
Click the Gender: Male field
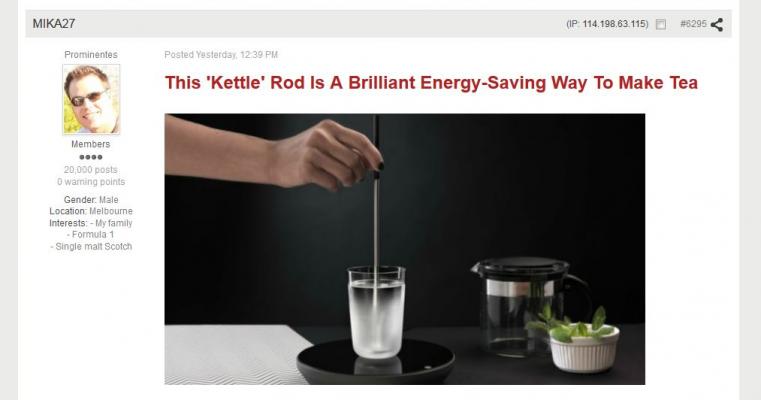pyautogui.click(x=91, y=200)
